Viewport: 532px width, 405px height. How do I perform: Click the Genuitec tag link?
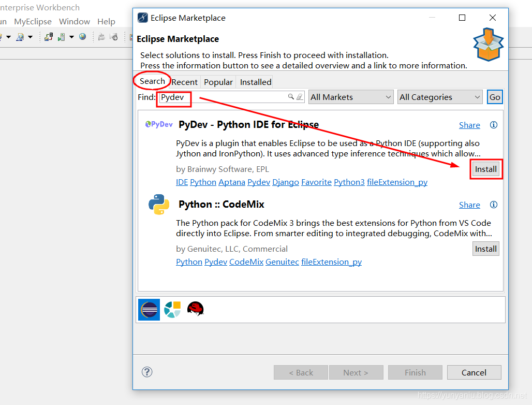point(282,262)
